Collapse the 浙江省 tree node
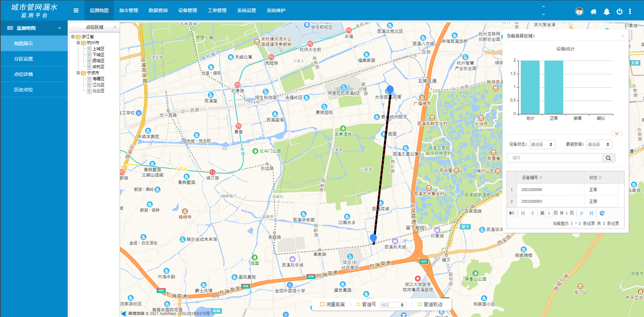The width and height of the screenshot is (644, 317). [x=73, y=37]
